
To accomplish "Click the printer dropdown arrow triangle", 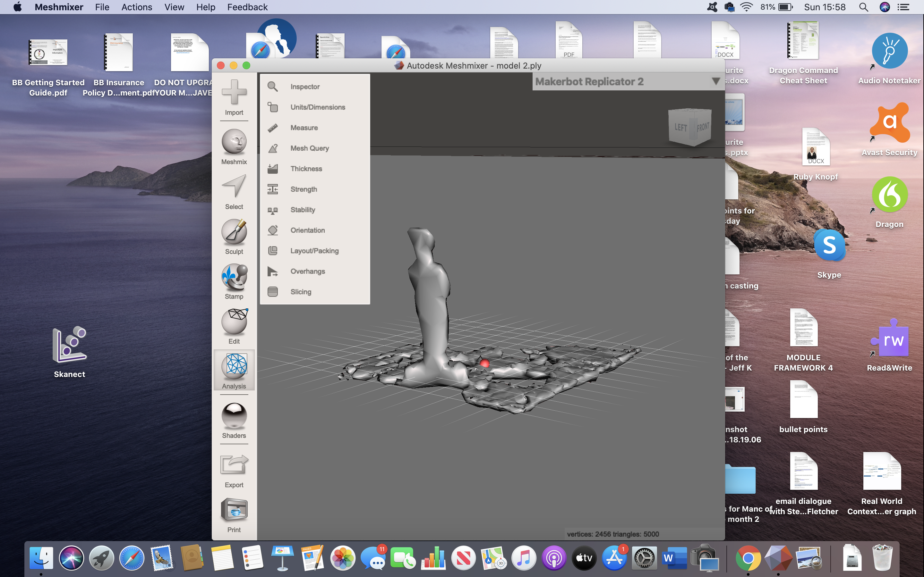I will (715, 81).
